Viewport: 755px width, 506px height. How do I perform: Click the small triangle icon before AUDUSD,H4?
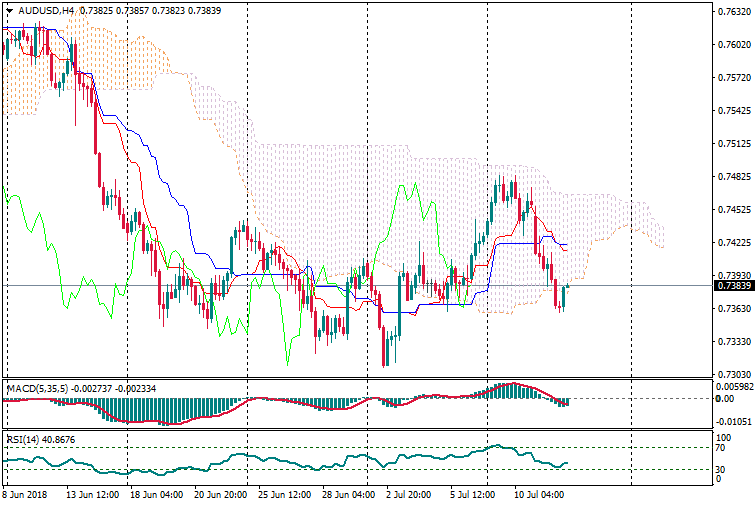9,10
